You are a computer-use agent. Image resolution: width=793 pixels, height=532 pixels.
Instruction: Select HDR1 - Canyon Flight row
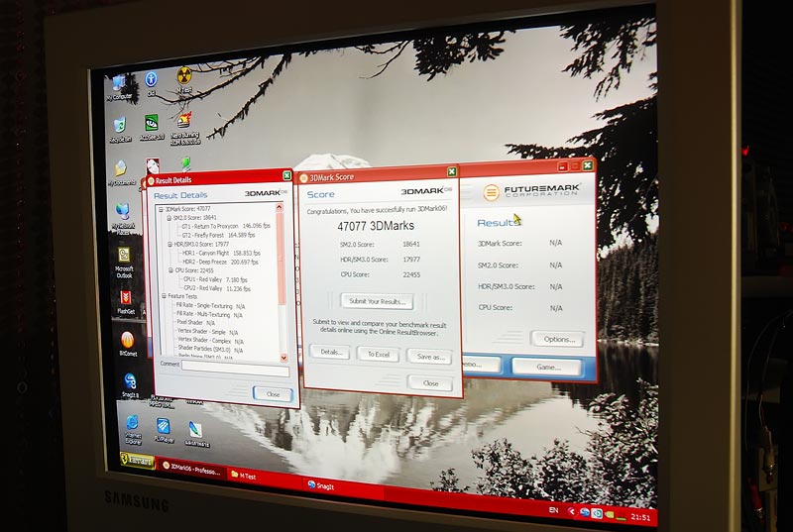click(x=221, y=253)
